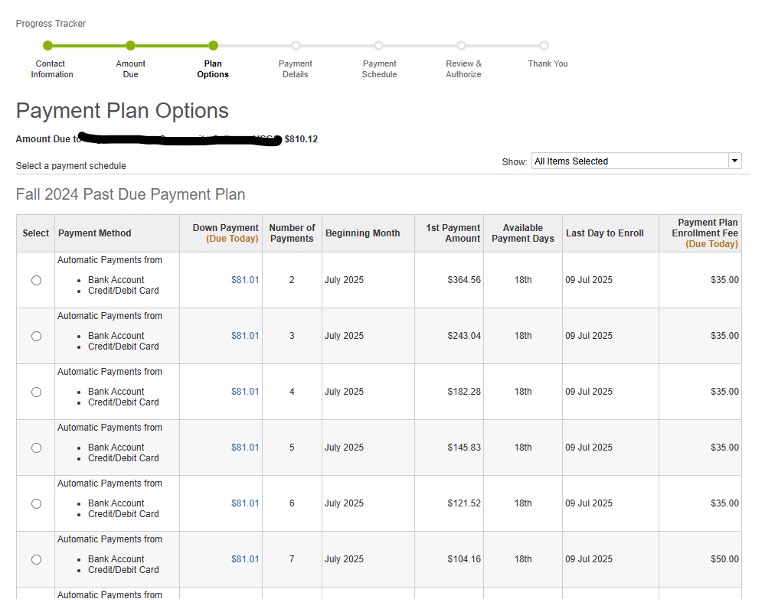766x600 pixels.
Task: Choose the 3-payment plan option
Action: (x=36, y=336)
